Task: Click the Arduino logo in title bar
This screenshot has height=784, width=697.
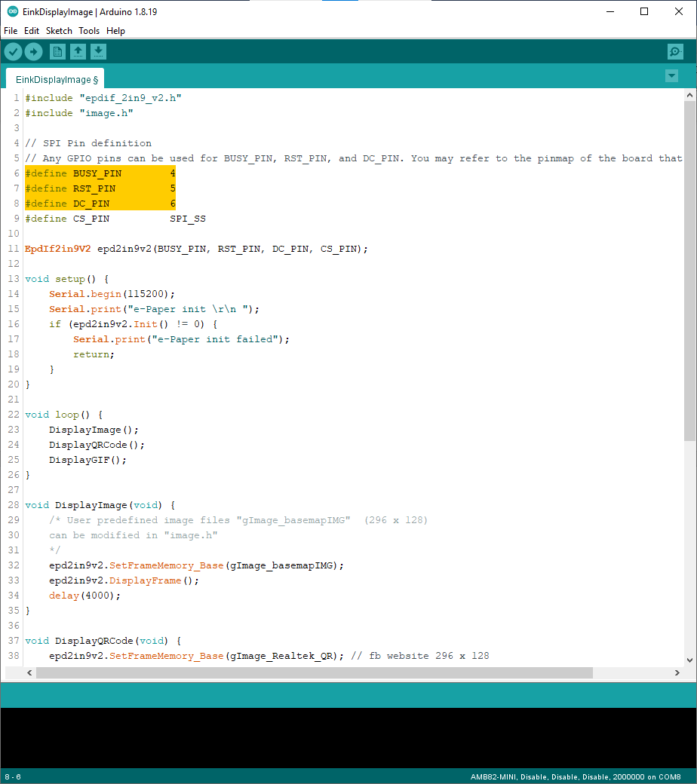Action: (x=12, y=12)
